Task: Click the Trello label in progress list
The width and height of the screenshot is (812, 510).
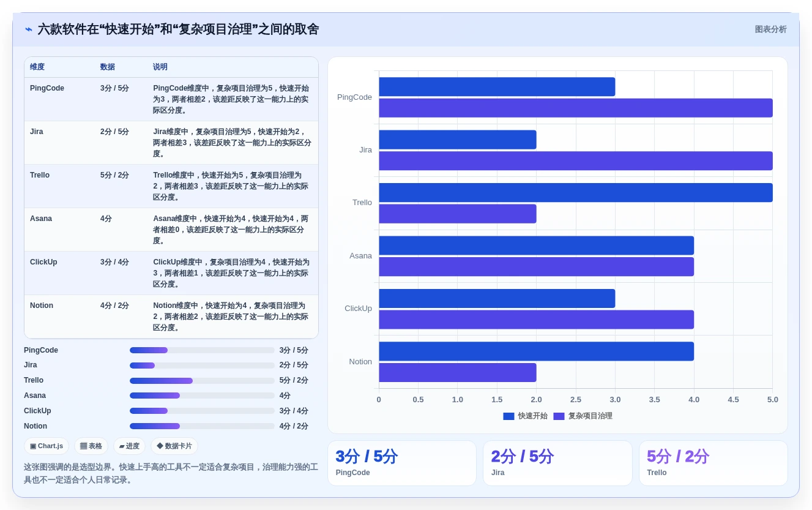Action: tap(34, 380)
